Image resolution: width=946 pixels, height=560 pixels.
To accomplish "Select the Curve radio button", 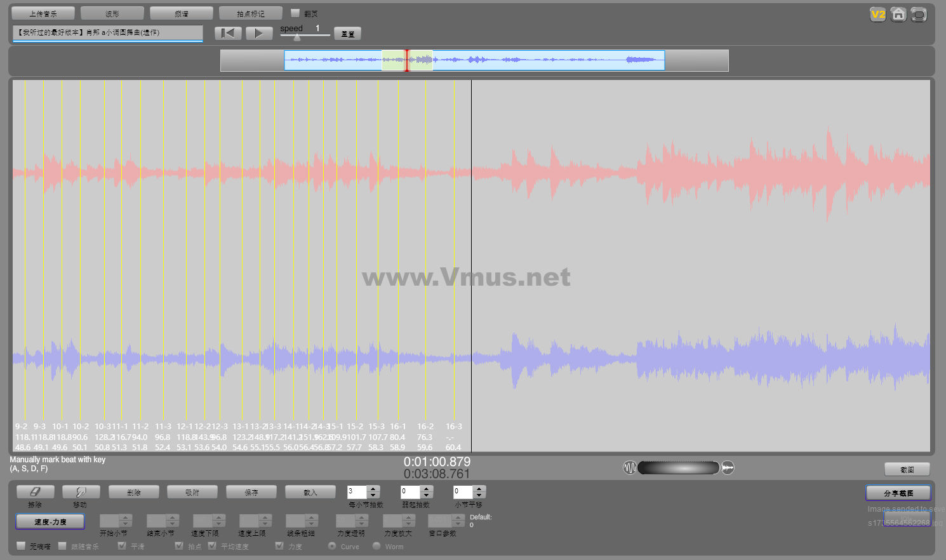I will 332,546.
